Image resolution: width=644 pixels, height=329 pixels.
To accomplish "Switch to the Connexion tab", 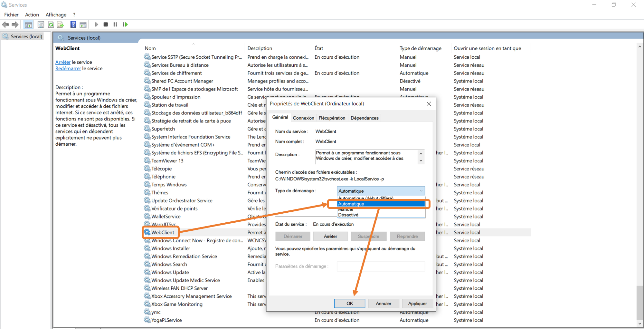I will tap(303, 118).
